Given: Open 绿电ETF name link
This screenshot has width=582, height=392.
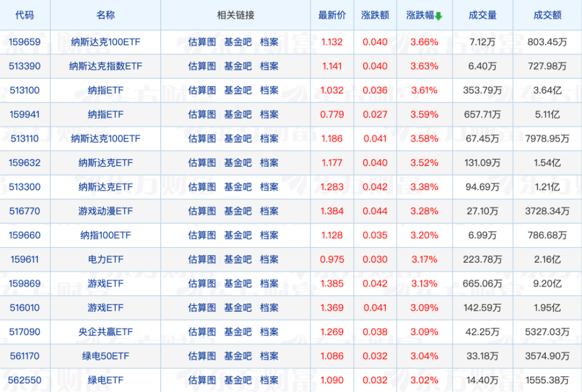Looking at the screenshot, I should [x=105, y=380].
